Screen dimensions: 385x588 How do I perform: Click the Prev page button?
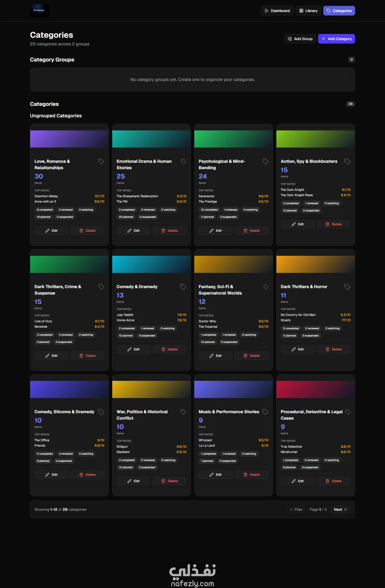click(x=296, y=509)
